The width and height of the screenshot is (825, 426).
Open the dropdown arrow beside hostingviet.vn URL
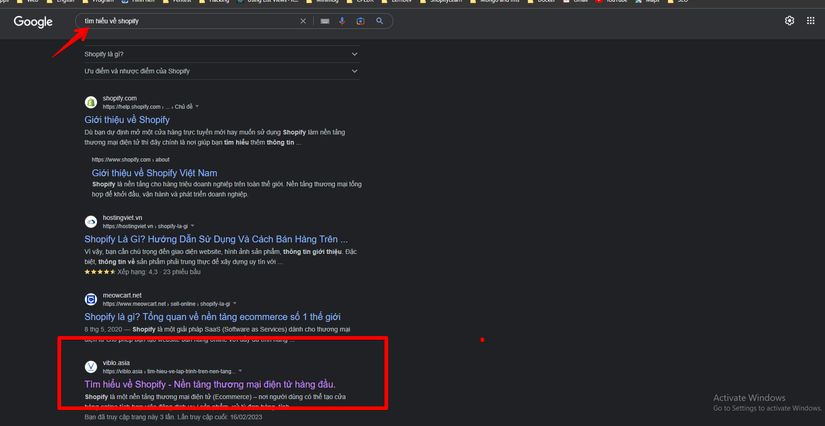[x=190, y=226]
